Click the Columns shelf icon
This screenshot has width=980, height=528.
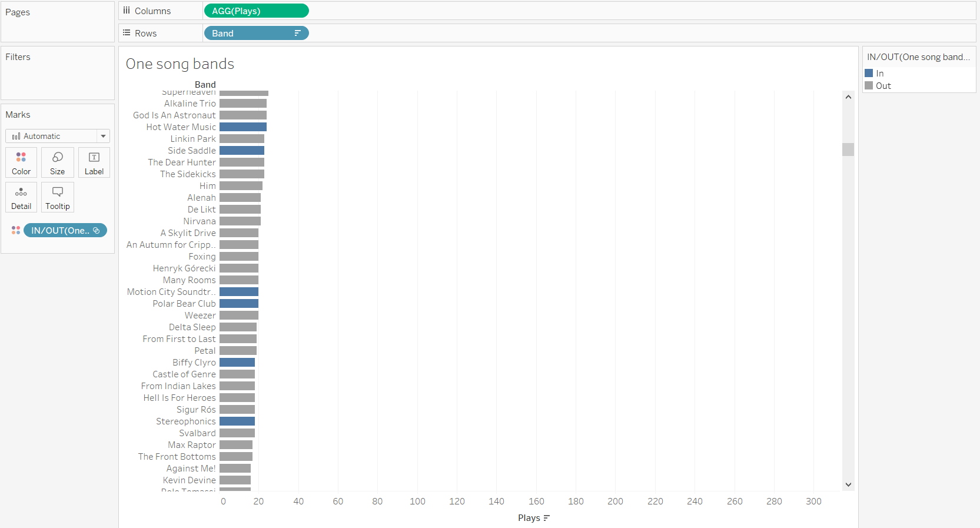(x=127, y=11)
